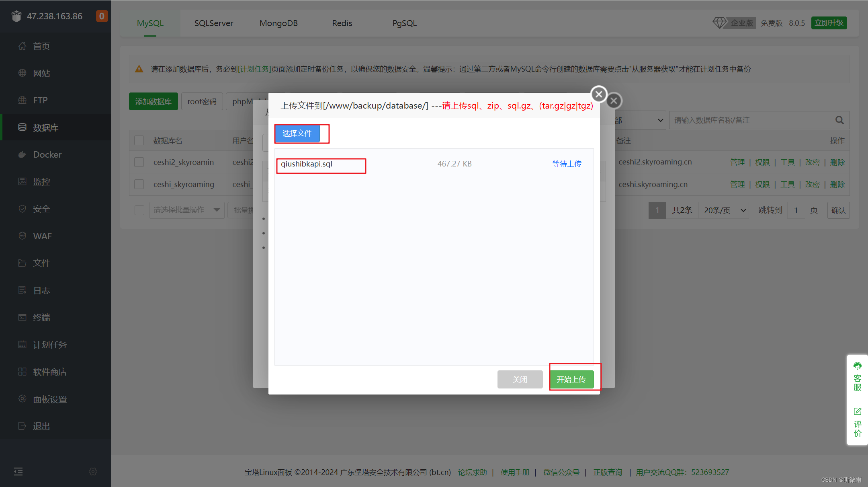Check the ceshi2_skyroamin row checkbox
The height and width of the screenshot is (487, 868).
(139, 162)
